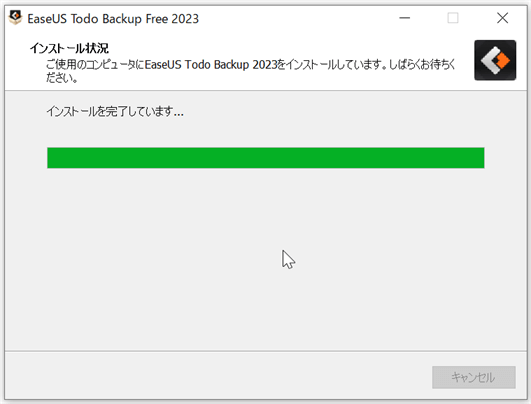Click the green installation progress bar
Screen dimensions: 531x404
click(x=266, y=158)
